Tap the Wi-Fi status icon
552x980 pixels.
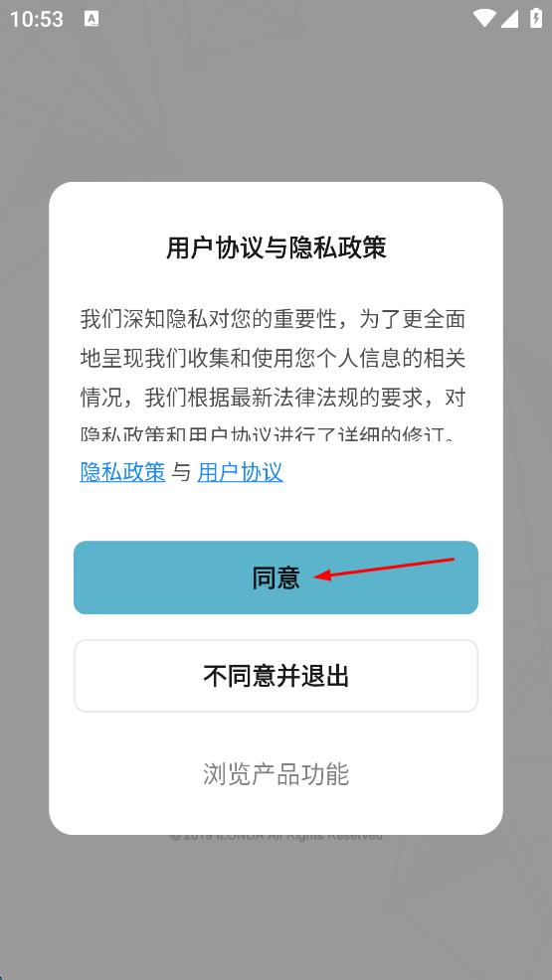click(483, 18)
